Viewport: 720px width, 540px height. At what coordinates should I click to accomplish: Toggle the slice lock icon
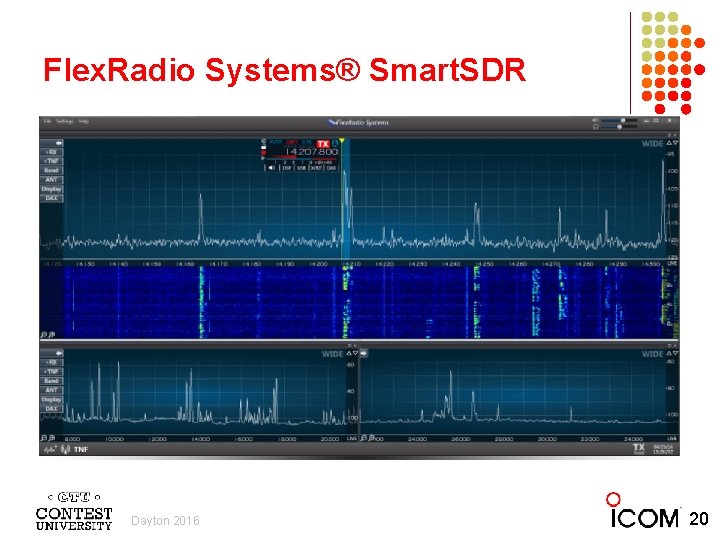264,147
